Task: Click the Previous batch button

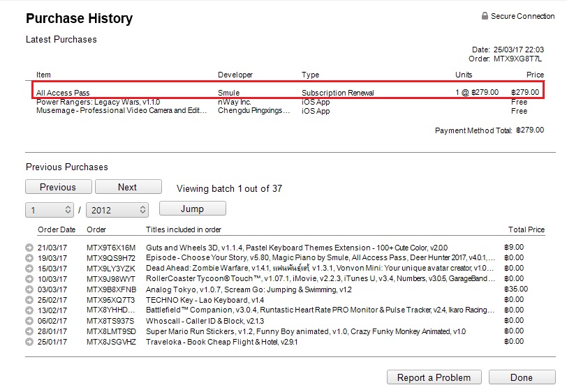Action: point(59,187)
